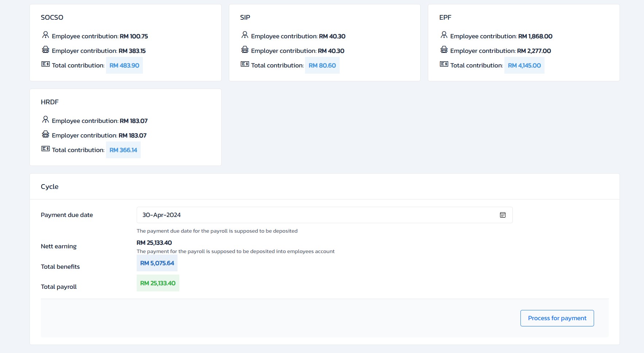
Task: Click the Payment due date input field
Action: (x=317, y=215)
